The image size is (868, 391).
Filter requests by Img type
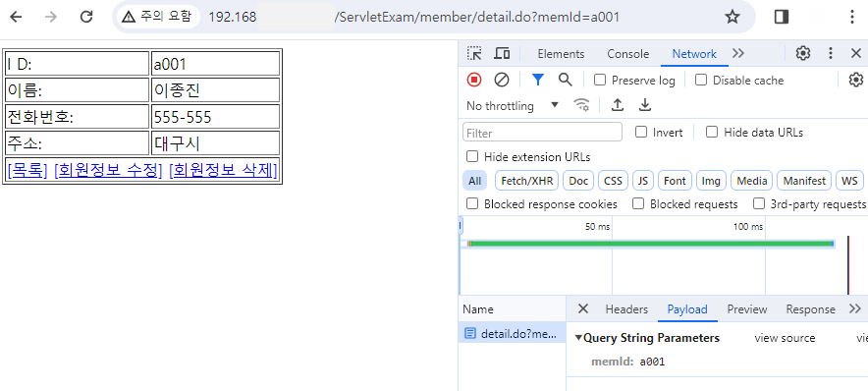coord(711,181)
